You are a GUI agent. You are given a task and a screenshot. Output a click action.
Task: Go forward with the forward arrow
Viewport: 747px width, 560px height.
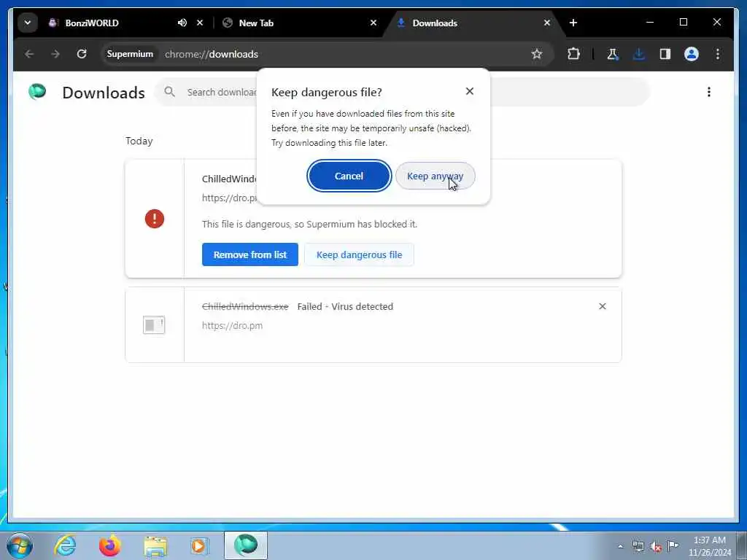click(x=55, y=54)
